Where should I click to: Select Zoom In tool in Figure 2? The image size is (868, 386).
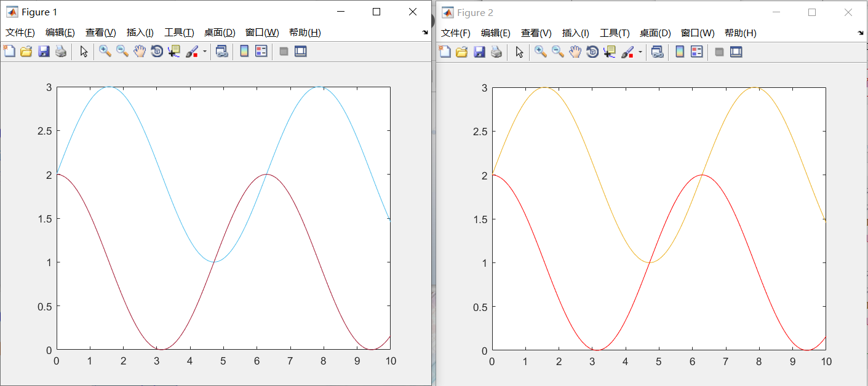pyautogui.click(x=541, y=52)
